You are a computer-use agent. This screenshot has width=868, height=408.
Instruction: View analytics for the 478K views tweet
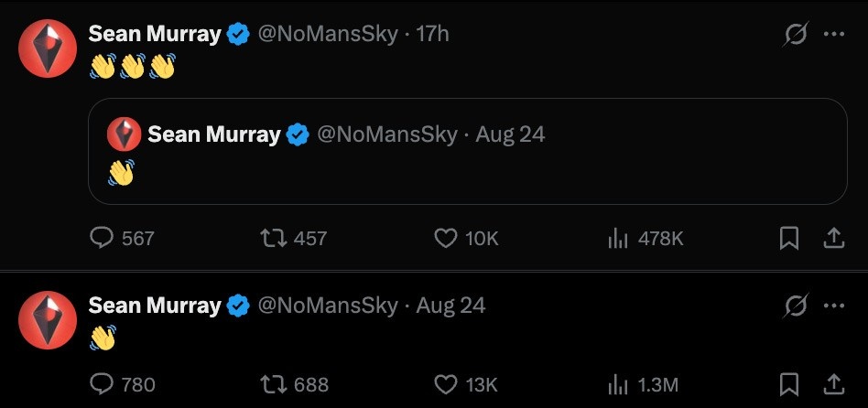pos(618,239)
